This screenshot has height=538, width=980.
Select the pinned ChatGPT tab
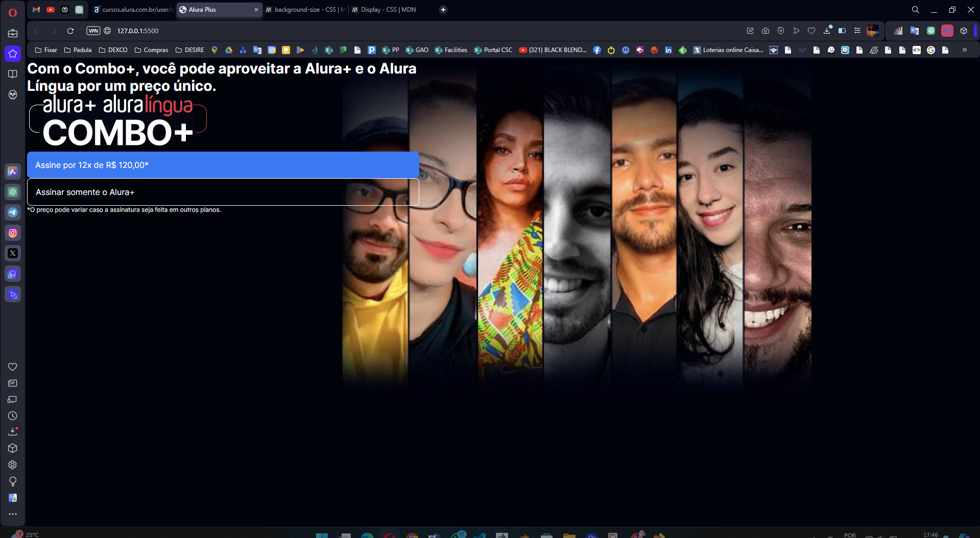pyautogui.click(x=79, y=10)
